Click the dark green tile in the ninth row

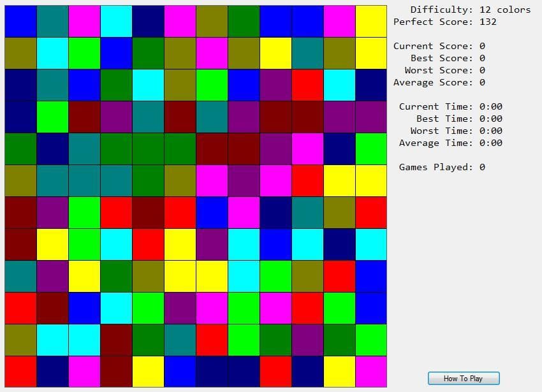pos(116,276)
